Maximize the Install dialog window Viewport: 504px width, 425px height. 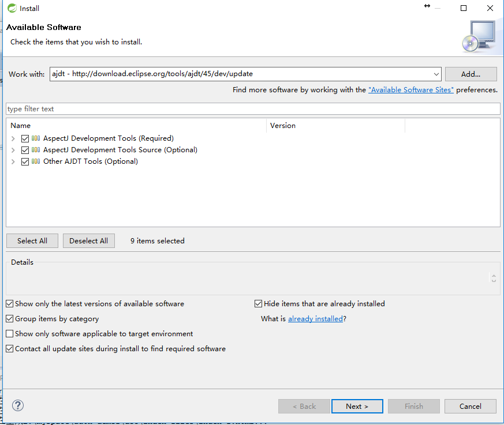[464, 8]
